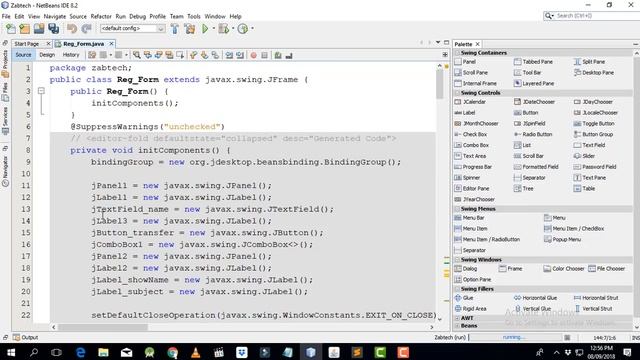Select Label component in Palette
Screen dimensions: 640x360
coord(465,113)
